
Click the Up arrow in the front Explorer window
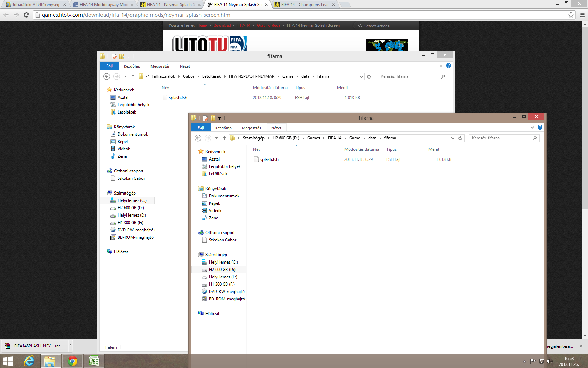(224, 138)
